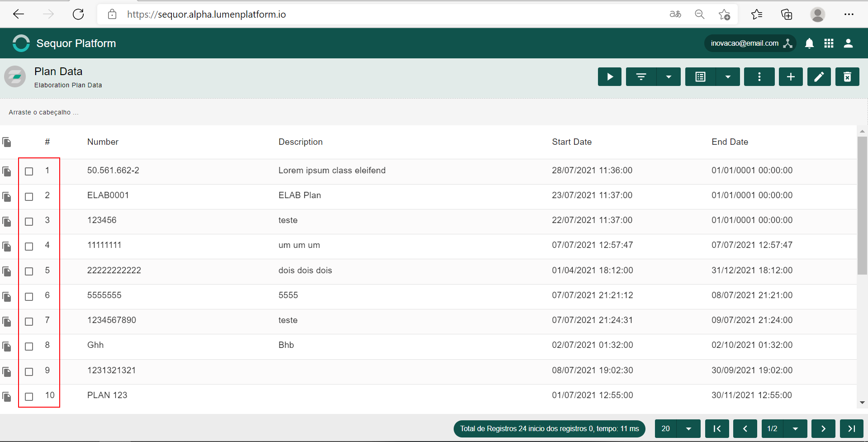
Task: Click the scrollbar up arrow
Action: (862, 131)
